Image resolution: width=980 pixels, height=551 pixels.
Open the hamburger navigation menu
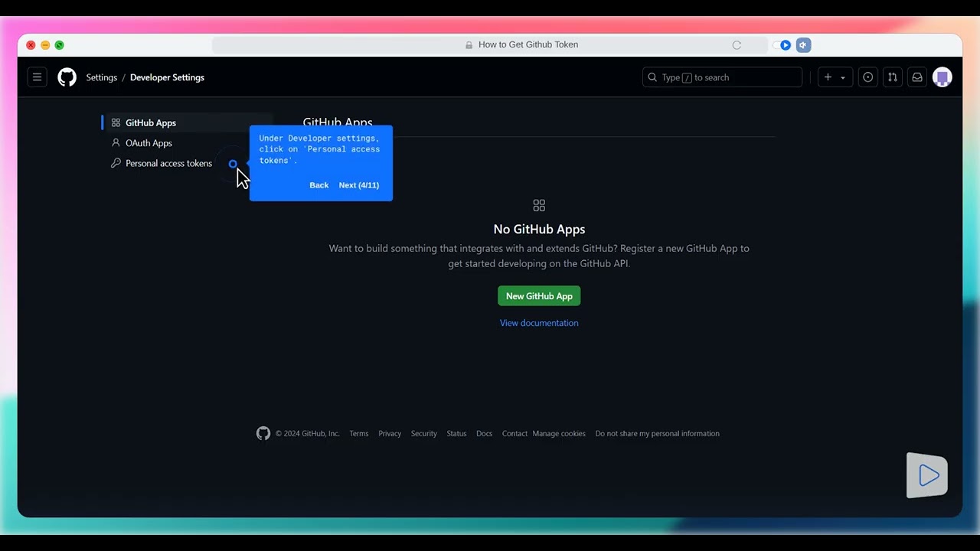click(x=37, y=77)
